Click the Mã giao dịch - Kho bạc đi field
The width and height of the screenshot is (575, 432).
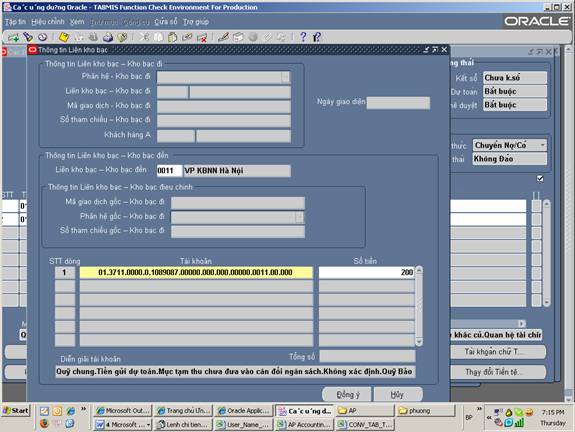point(224,106)
